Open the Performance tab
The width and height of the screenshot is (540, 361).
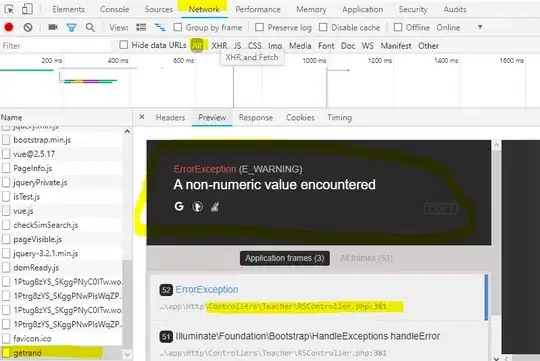(x=258, y=9)
